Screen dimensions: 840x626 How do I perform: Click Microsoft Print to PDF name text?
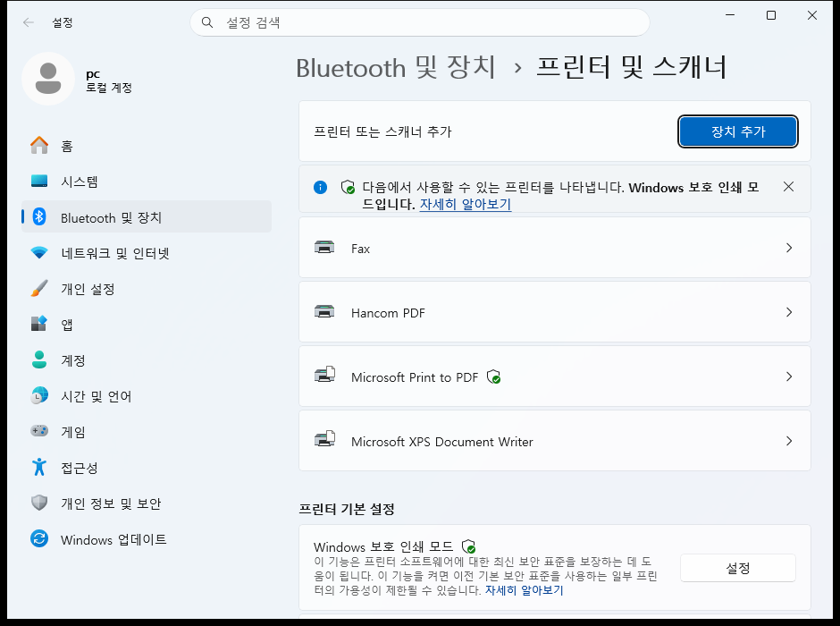(x=415, y=377)
